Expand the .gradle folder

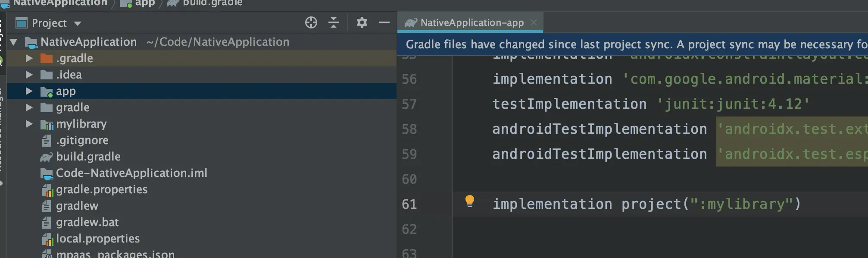click(29, 58)
